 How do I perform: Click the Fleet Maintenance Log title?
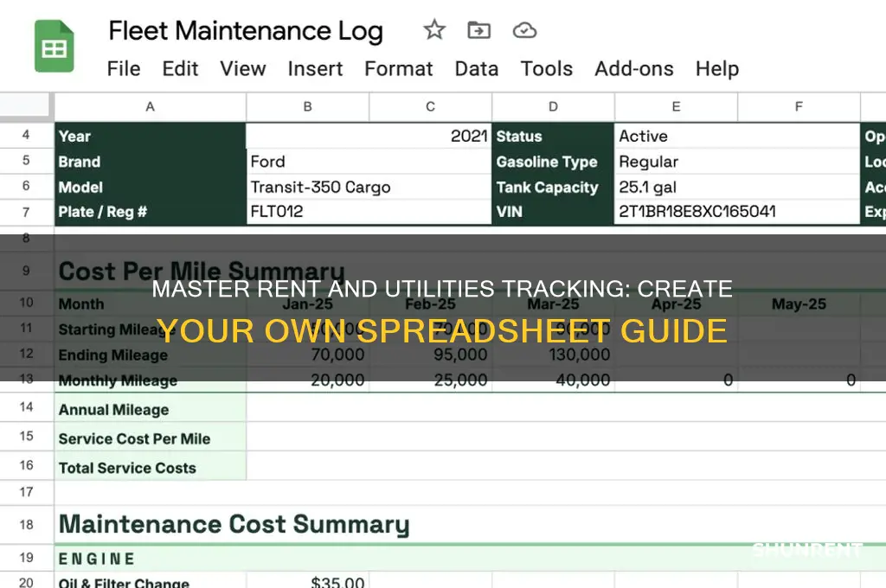246,31
